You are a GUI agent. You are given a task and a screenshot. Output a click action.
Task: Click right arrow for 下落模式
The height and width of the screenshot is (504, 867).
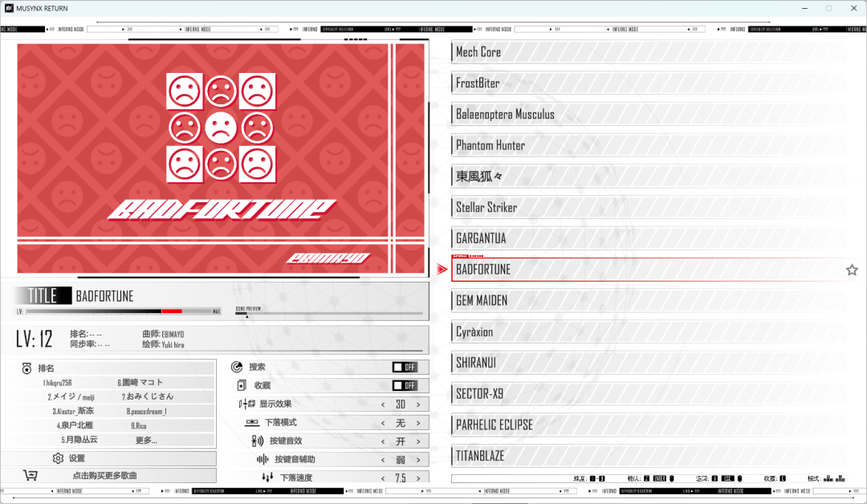click(418, 423)
